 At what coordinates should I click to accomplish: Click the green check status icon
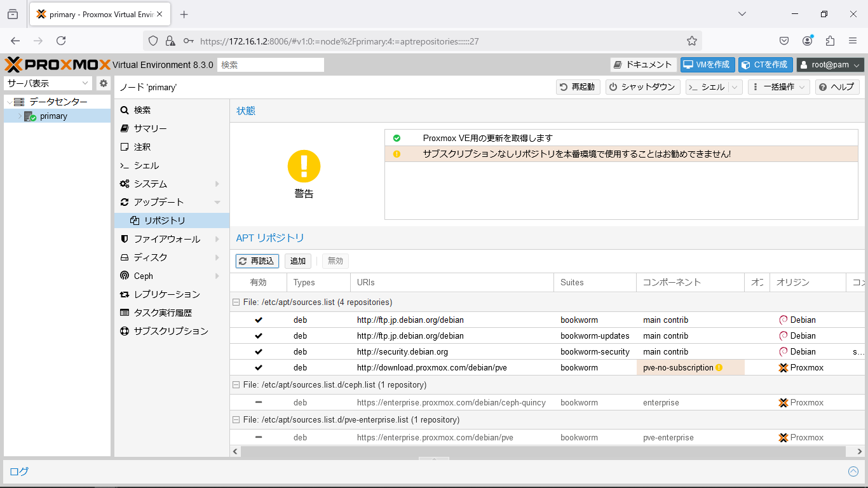tap(397, 138)
